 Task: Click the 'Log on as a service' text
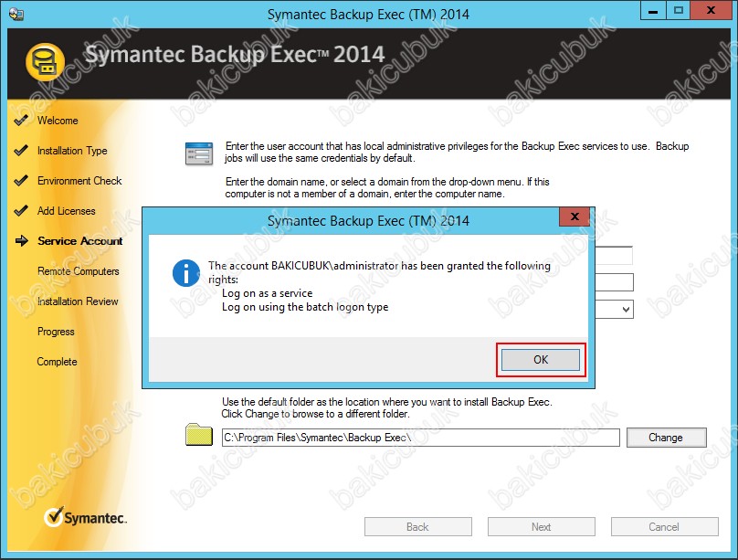(x=268, y=293)
